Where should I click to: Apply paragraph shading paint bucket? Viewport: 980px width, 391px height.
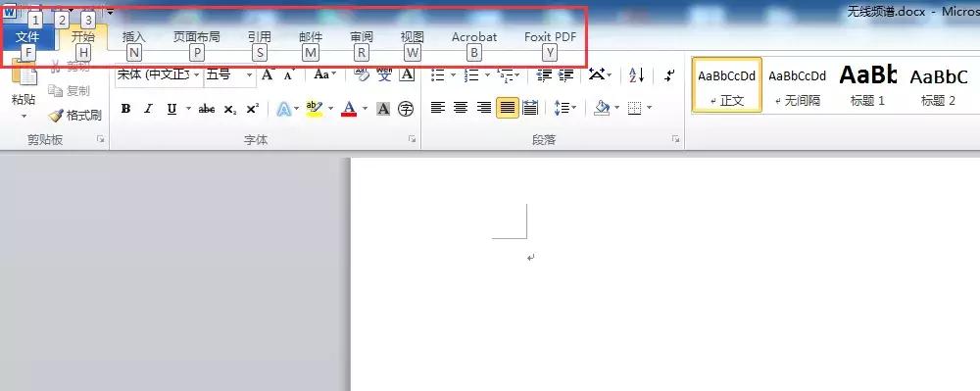pyautogui.click(x=602, y=109)
